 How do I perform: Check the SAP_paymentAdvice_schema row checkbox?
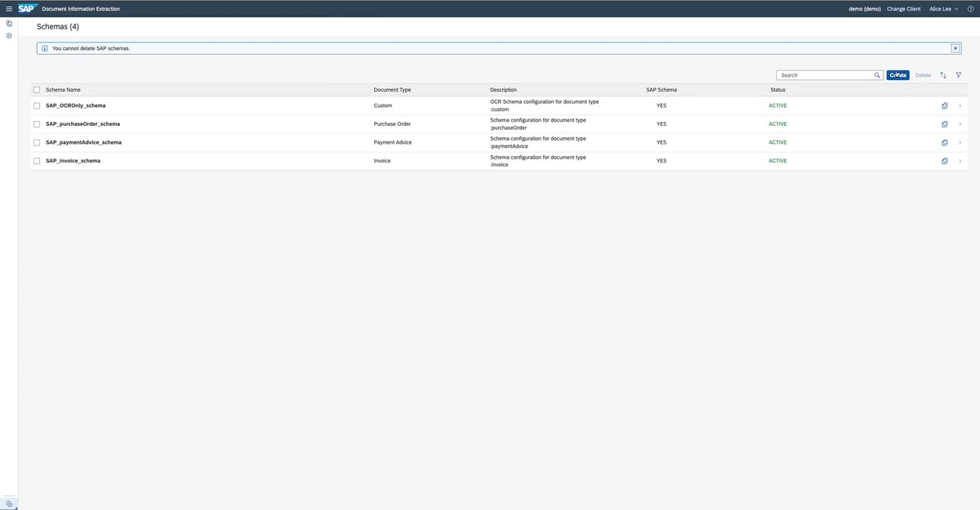pos(35,141)
